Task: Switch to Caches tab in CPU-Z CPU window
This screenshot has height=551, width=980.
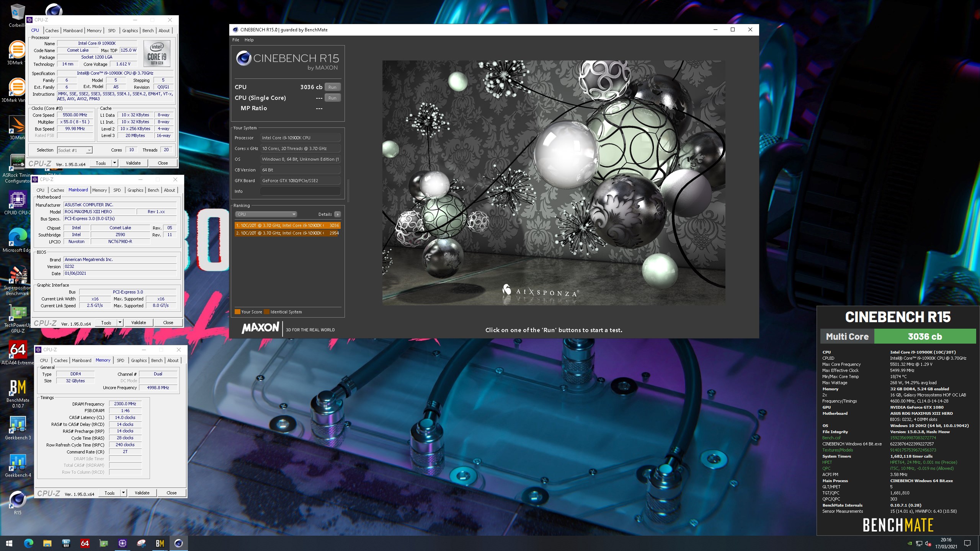Action: pyautogui.click(x=52, y=31)
